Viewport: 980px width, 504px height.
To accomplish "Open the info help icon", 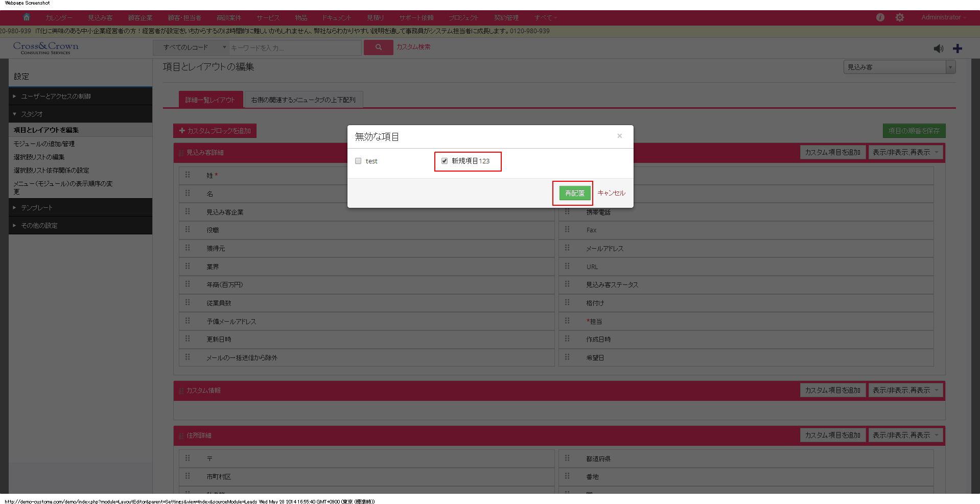I will point(880,17).
